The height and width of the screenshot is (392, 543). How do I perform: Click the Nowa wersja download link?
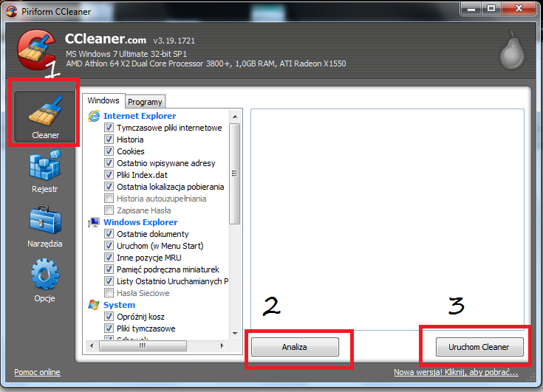pyautogui.click(x=456, y=372)
